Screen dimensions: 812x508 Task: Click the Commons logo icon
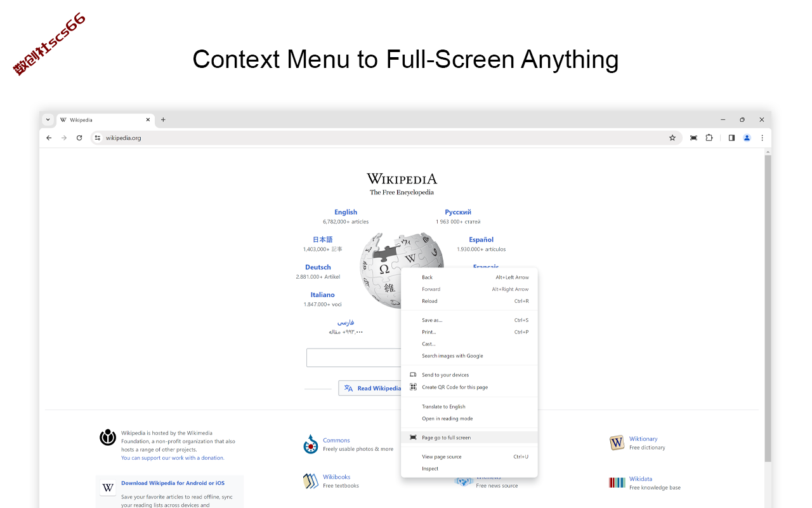coord(310,444)
